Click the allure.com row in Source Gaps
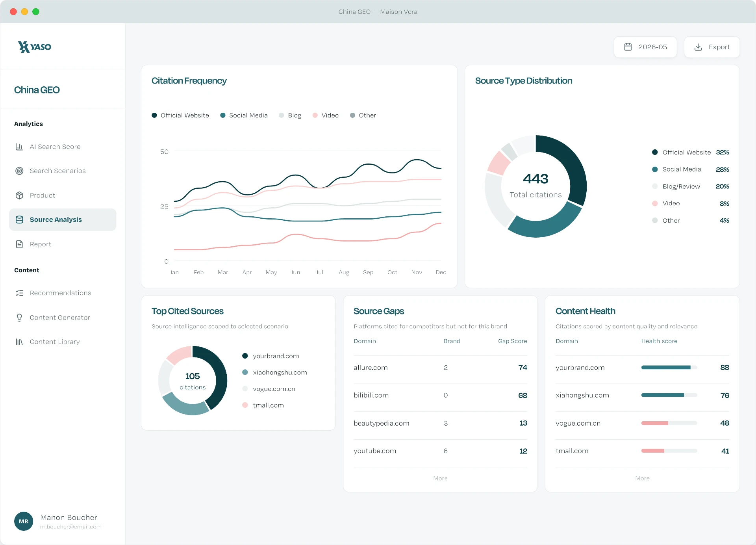Image resolution: width=756 pixels, height=545 pixels. click(x=440, y=368)
